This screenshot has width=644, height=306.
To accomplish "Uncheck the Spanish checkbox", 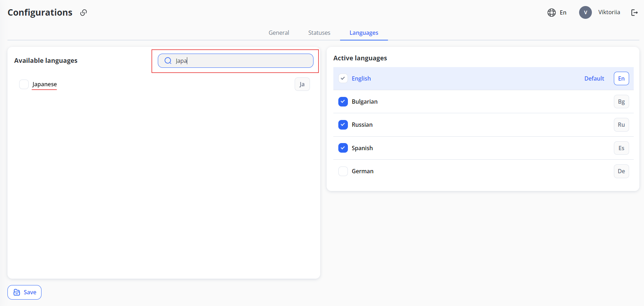I will coord(343,148).
